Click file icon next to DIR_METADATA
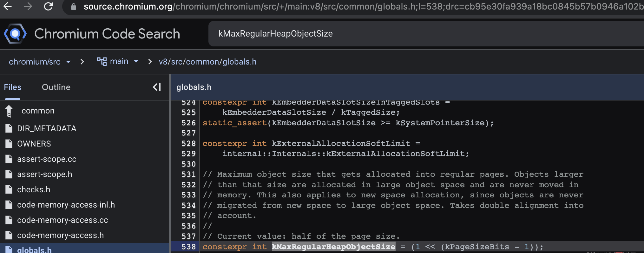 coord(9,128)
